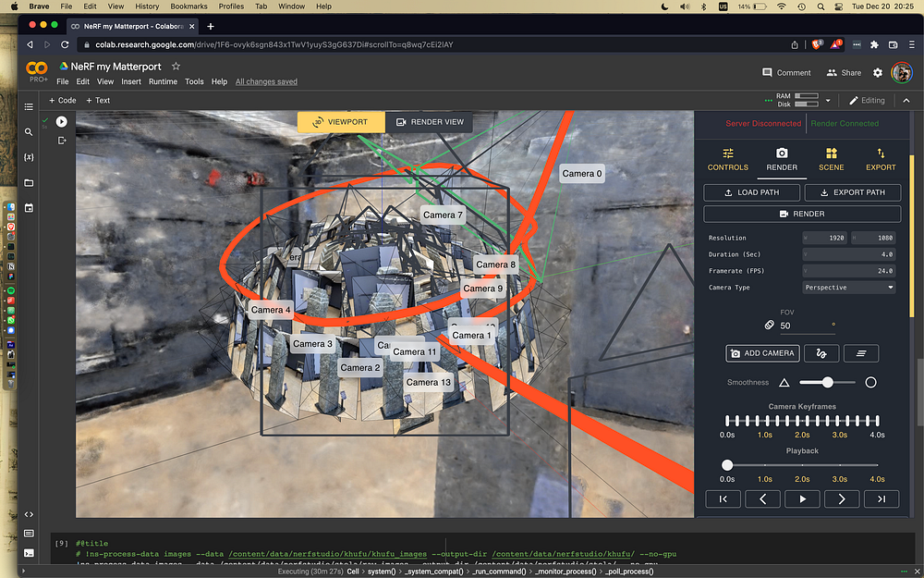924x578 pixels.
Task: Click the Share button
Action: point(844,72)
